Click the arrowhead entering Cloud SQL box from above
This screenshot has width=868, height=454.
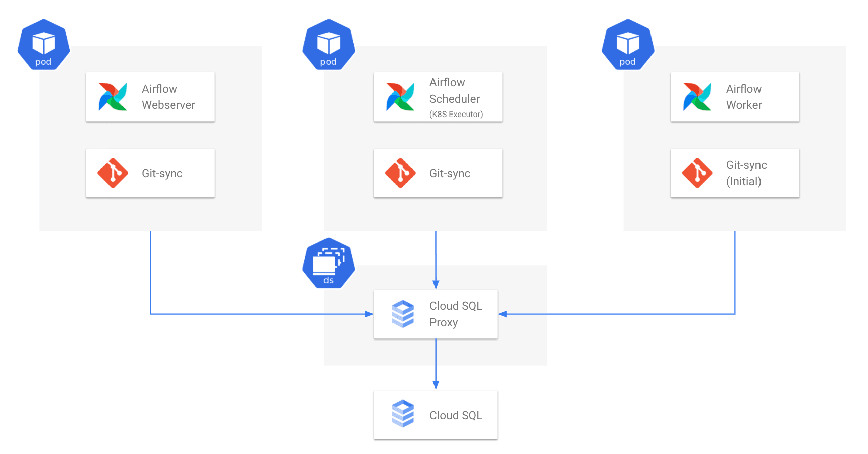tap(436, 385)
